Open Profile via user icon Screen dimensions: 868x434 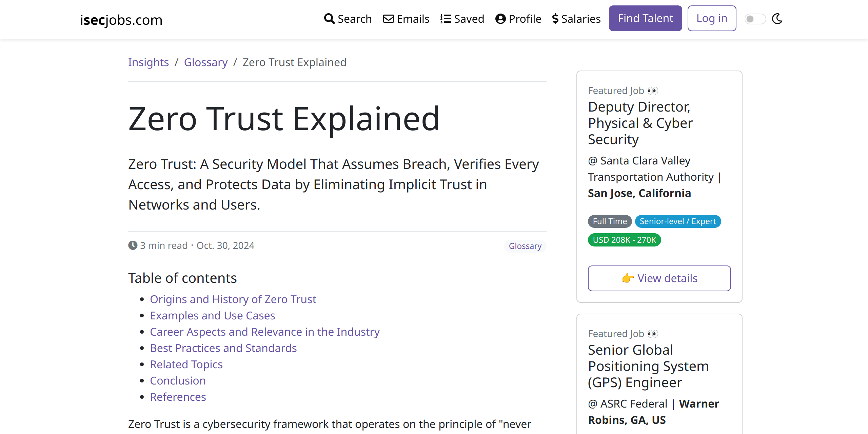pos(500,19)
